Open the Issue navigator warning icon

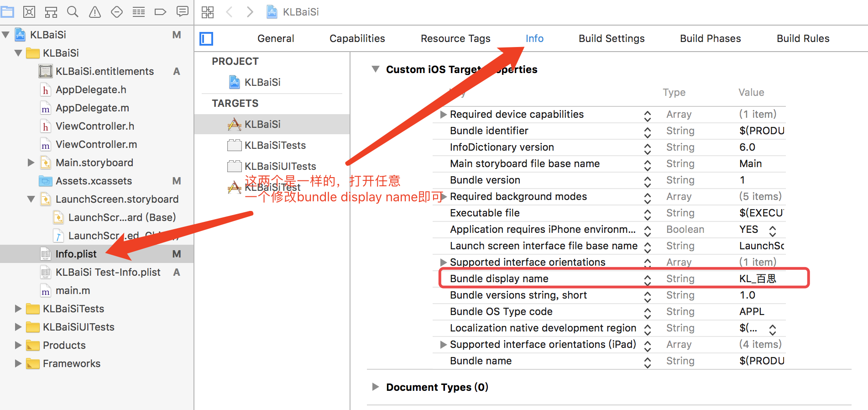tap(95, 12)
